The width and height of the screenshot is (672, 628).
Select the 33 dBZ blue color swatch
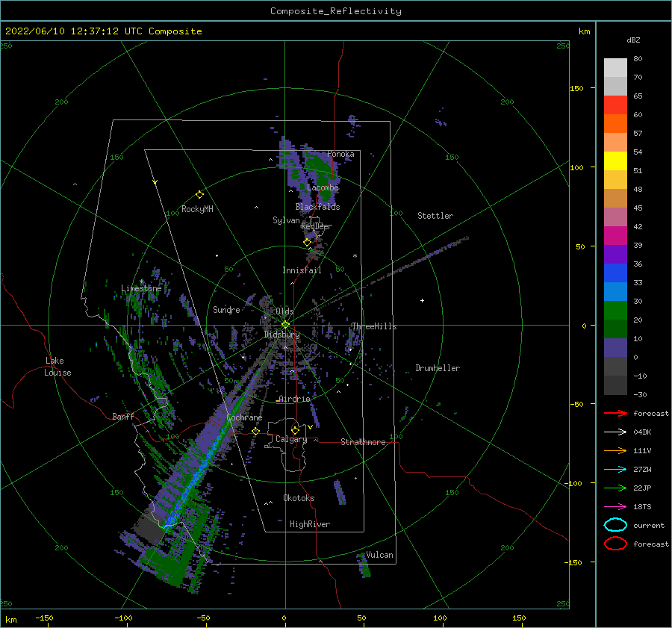[615, 273]
